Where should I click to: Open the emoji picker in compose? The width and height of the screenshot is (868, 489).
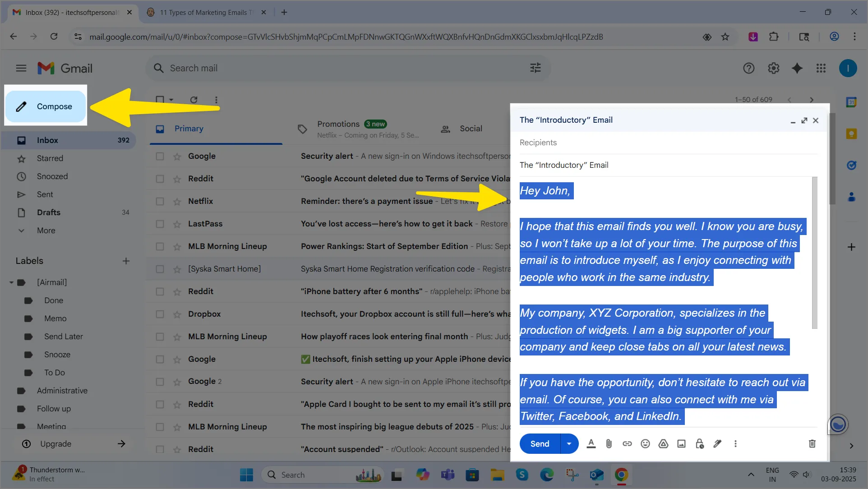click(645, 444)
